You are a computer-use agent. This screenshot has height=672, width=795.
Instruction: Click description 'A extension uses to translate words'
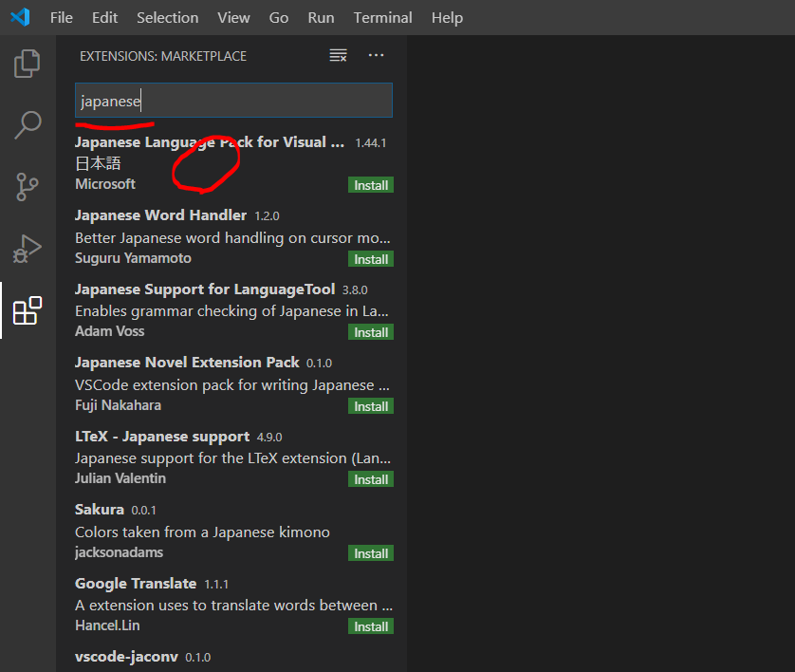pyautogui.click(x=233, y=605)
